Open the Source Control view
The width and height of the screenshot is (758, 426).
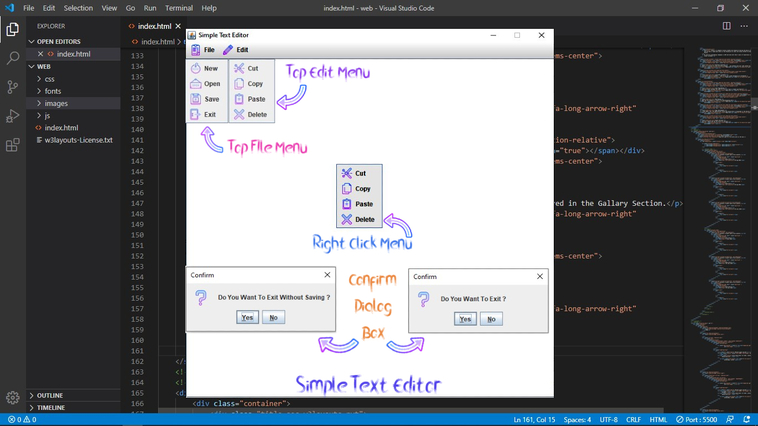pyautogui.click(x=13, y=88)
